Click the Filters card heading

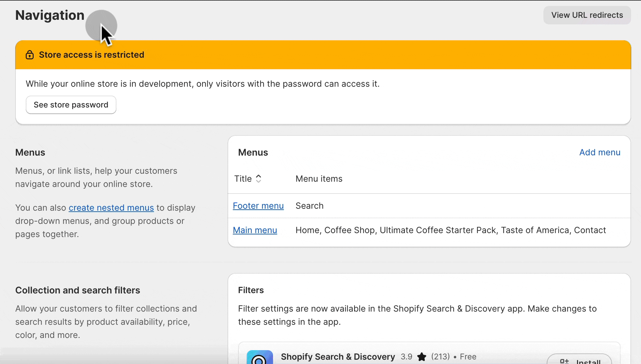click(251, 290)
